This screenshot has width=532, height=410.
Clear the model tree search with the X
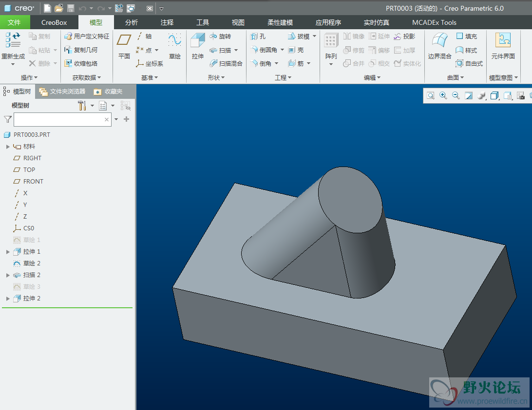(107, 119)
